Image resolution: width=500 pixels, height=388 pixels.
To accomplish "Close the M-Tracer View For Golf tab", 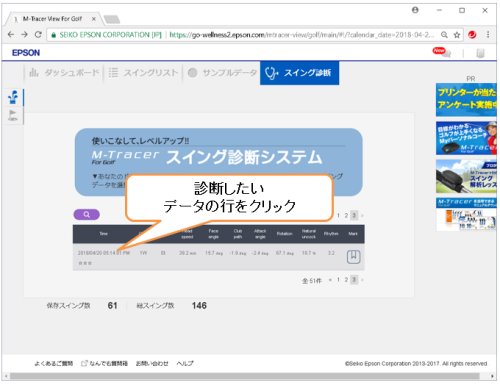I will click(94, 19).
